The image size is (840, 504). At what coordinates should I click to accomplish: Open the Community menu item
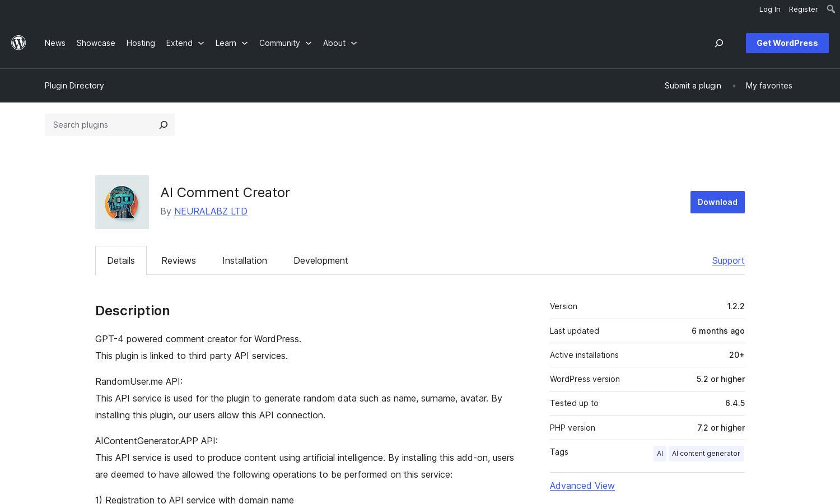click(x=279, y=43)
